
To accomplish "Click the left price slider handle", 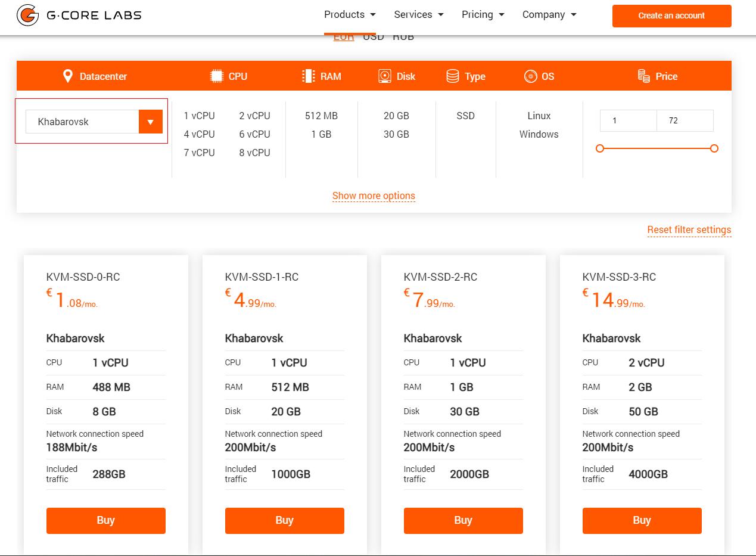I will coord(600,148).
